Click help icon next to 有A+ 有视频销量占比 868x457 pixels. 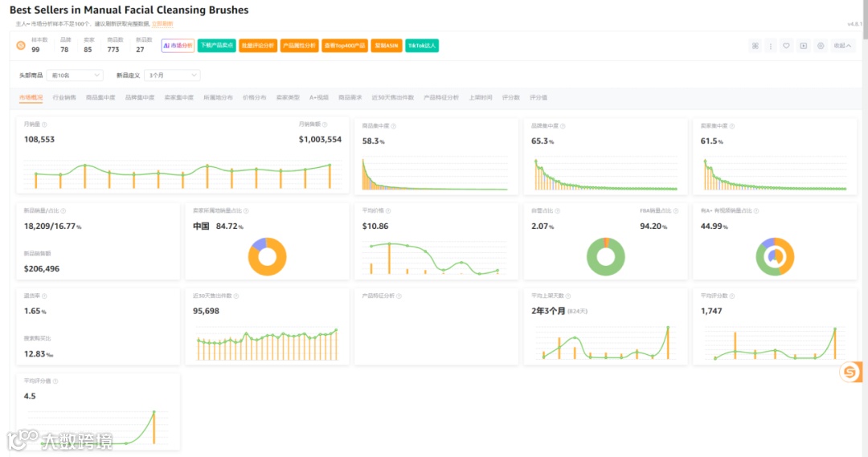pyautogui.click(x=756, y=210)
